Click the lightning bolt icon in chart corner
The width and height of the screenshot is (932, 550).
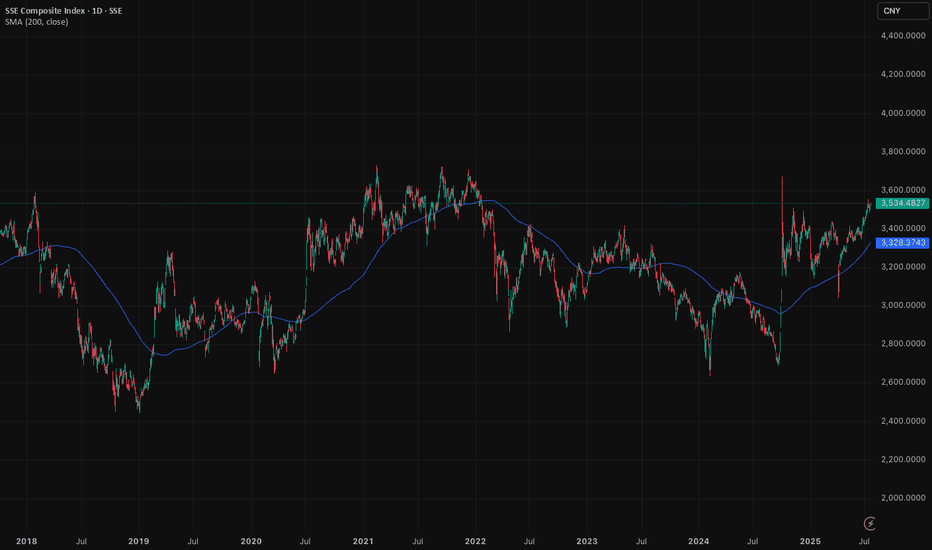click(x=870, y=522)
